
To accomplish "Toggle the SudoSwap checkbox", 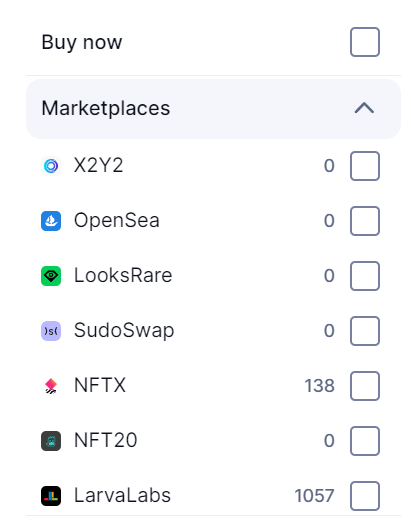I will pos(365,331).
